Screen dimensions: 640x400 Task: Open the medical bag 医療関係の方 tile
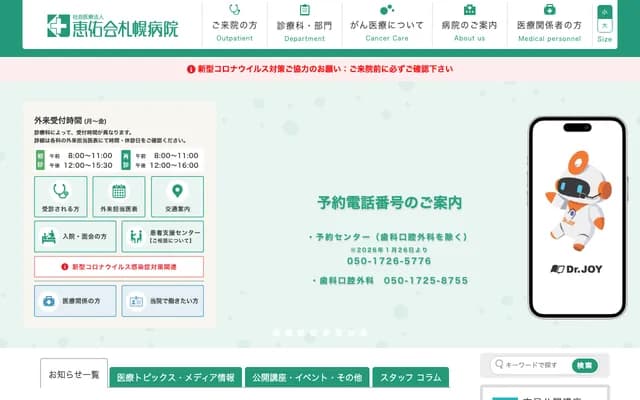(x=75, y=300)
